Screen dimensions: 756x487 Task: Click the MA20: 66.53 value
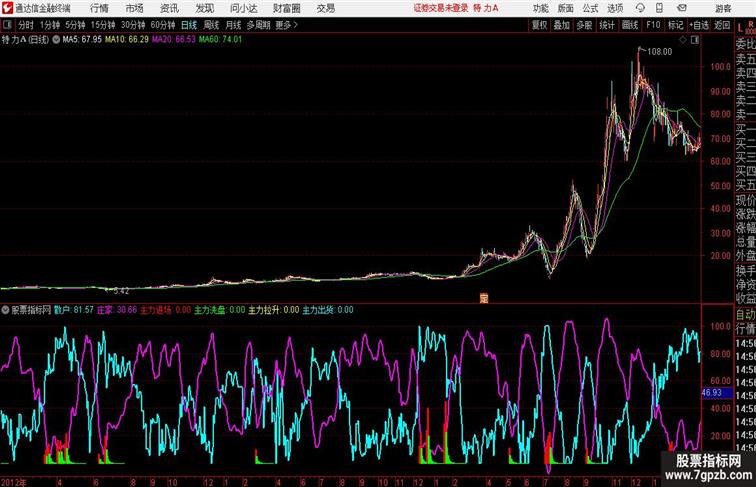point(174,40)
